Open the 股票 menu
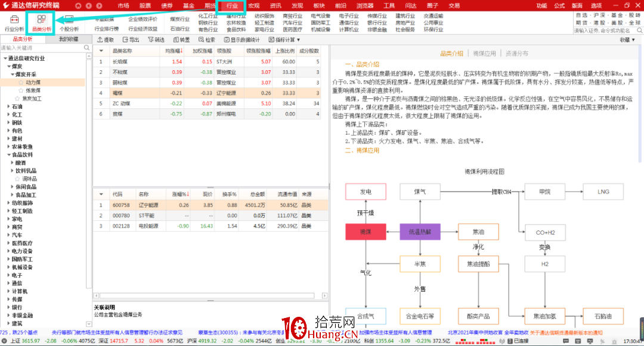The width and height of the screenshot is (644, 346). tap(145, 6)
